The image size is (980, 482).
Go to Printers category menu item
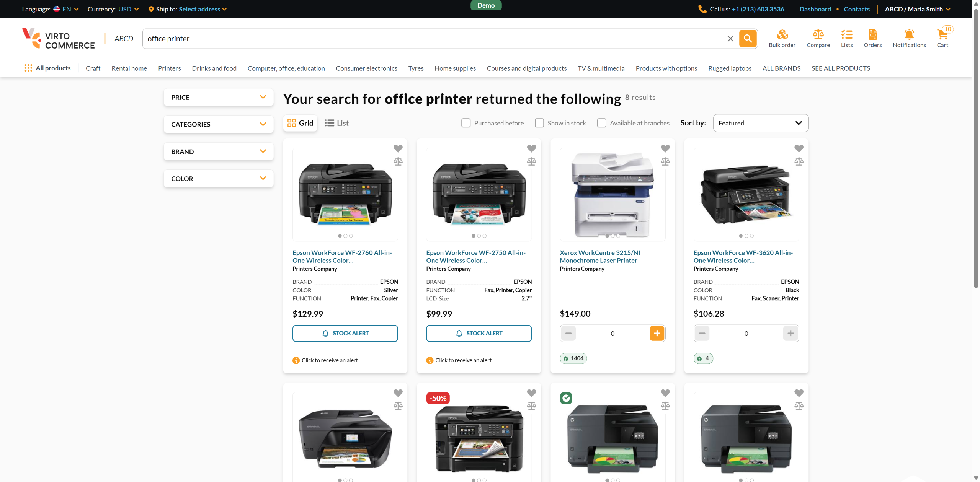169,68
